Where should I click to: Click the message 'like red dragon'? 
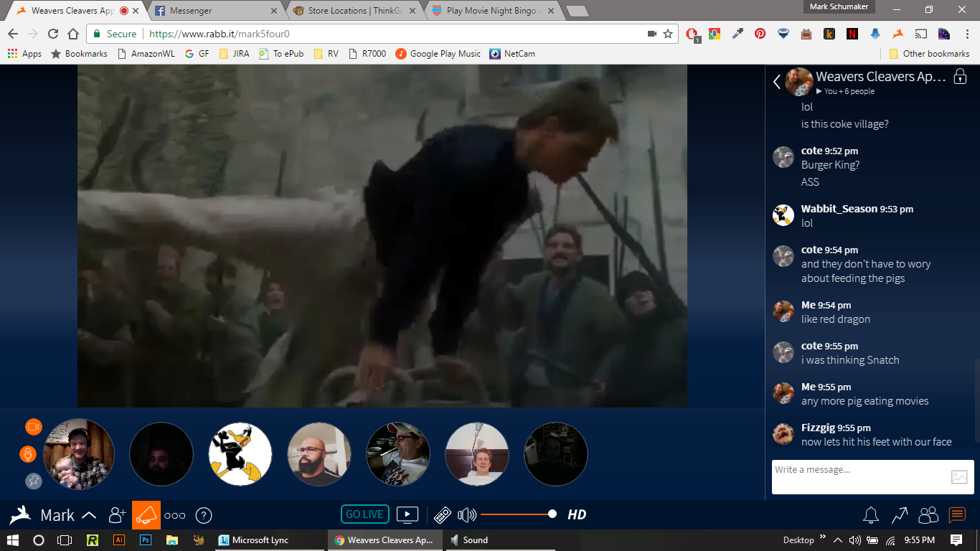pos(836,319)
